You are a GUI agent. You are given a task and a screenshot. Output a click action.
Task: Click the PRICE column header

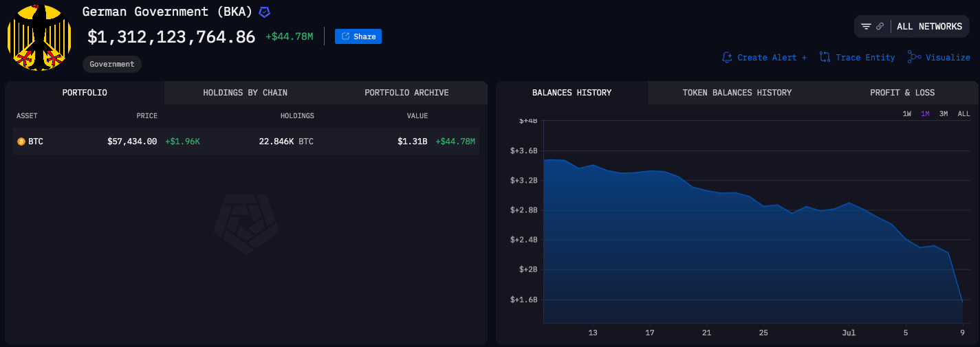[x=146, y=116]
